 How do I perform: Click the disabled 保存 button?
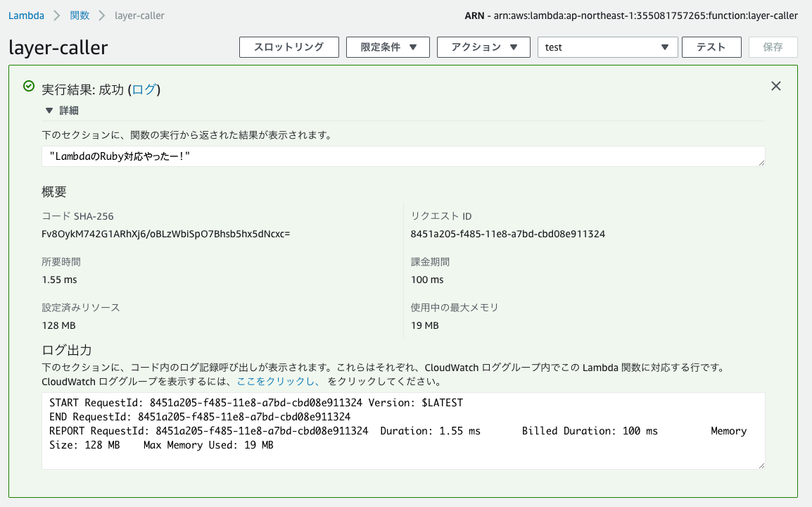click(773, 46)
